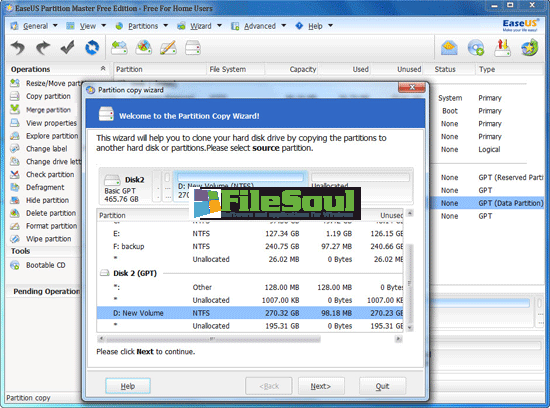Click the Change label sidebar icon
550x408 pixels.
coord(15,149)
